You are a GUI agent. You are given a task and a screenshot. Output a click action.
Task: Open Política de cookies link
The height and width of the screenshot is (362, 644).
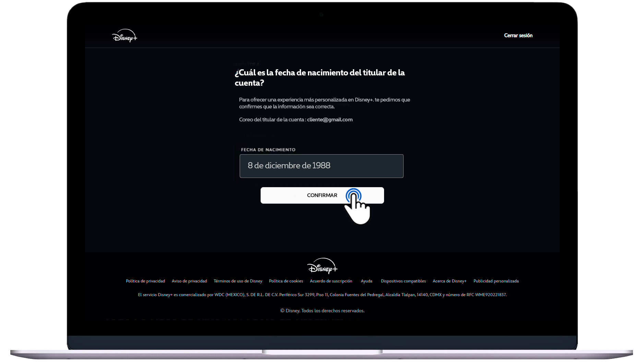(x=286, y=281)
